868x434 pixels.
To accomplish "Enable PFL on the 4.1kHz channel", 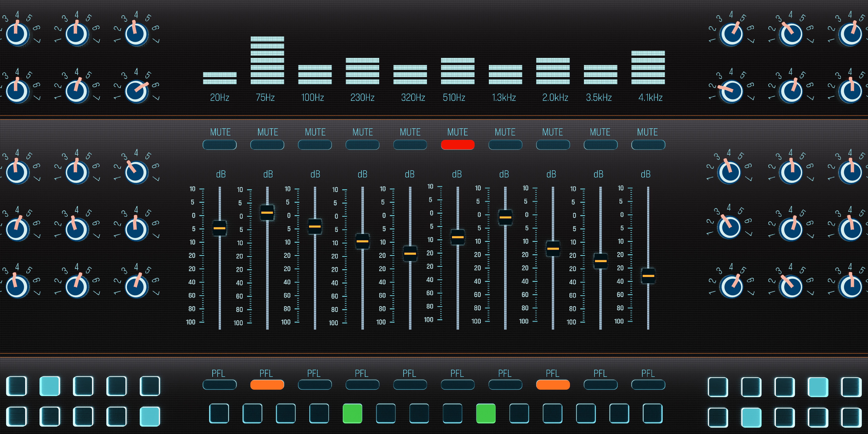I will coord(648,385).
